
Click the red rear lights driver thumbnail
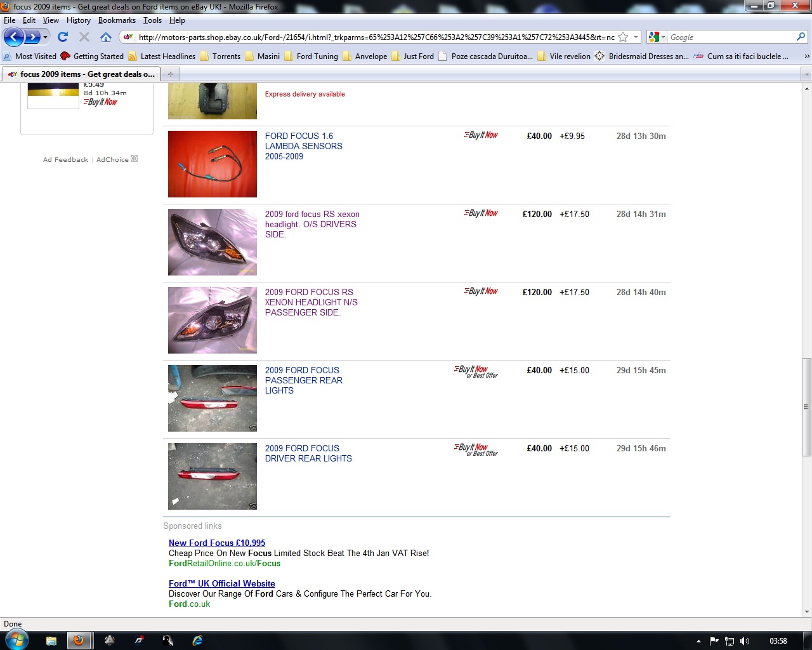pyautogui.click(x=213, y=476)
